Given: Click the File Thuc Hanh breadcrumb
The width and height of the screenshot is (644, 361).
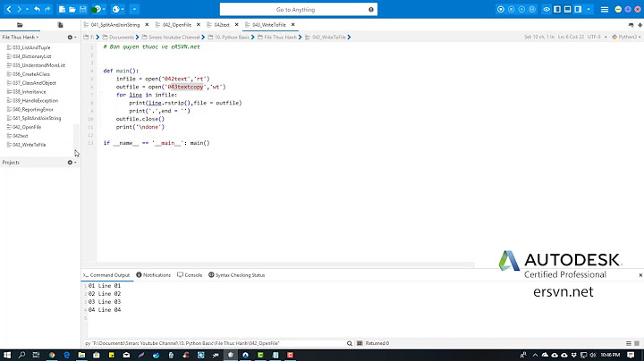Looking at the screenshot, I should 280,37.
